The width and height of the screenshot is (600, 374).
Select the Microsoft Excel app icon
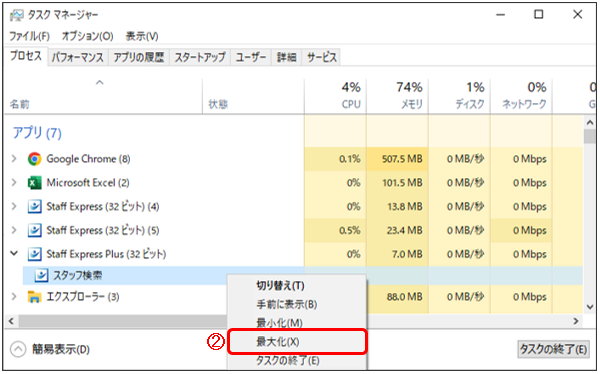[x=34, y=183]
